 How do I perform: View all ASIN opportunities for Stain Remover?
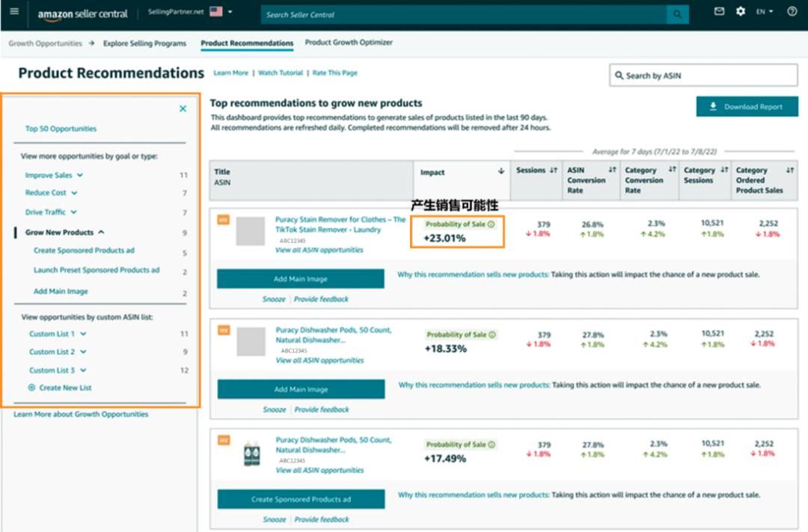319,250
